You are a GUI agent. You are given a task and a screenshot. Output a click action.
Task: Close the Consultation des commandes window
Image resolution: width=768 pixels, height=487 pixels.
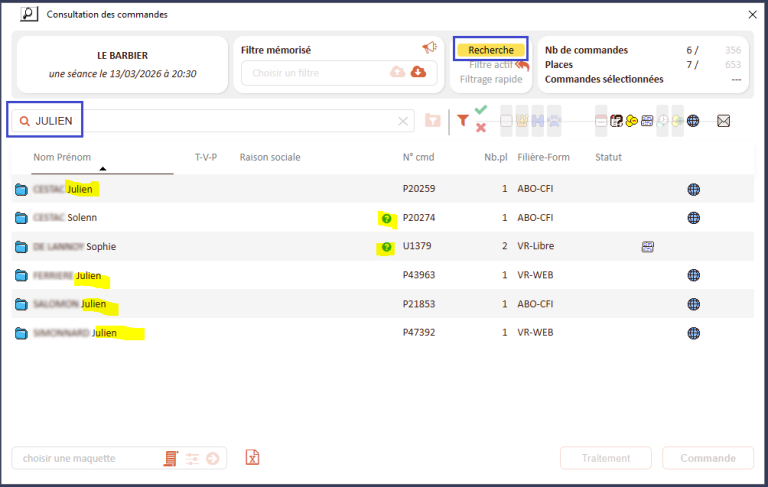pyautogui.click(x=752, y=15)
